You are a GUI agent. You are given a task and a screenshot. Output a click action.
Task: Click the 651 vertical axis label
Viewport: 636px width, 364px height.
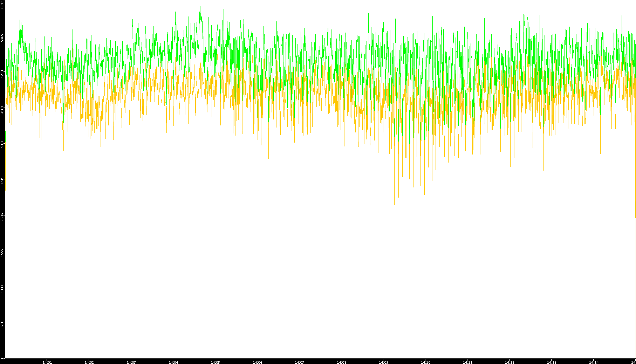2,325
